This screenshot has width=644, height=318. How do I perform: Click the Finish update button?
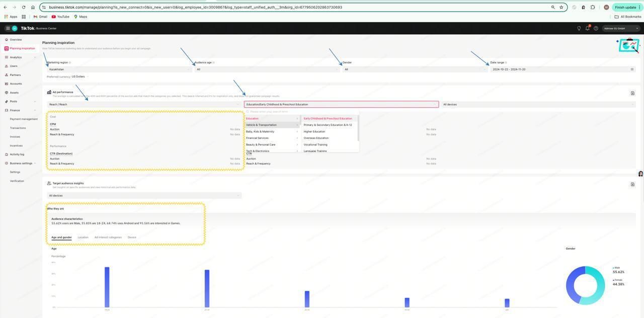627,7
